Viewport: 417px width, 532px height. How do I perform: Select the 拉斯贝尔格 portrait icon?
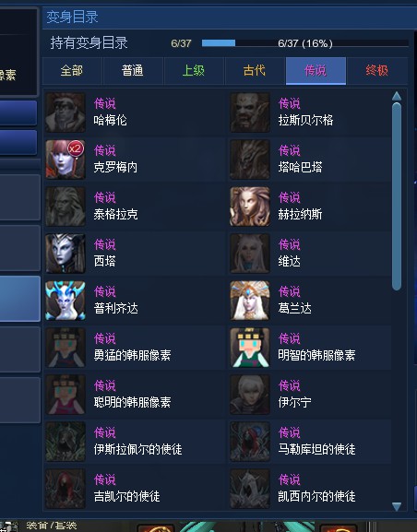coord(250,112)
